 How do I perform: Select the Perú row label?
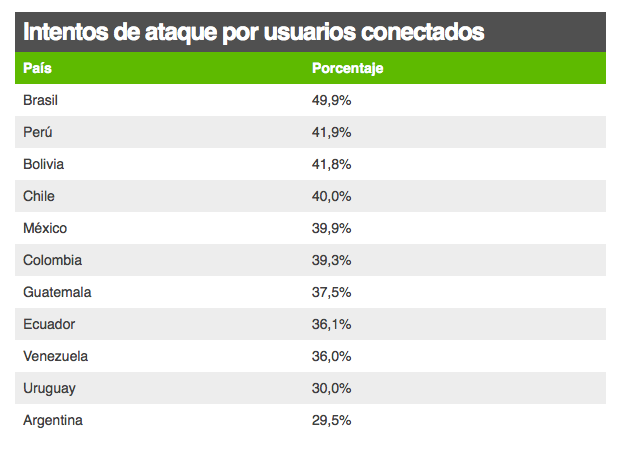pyautogui.click(x=37, y=132)
